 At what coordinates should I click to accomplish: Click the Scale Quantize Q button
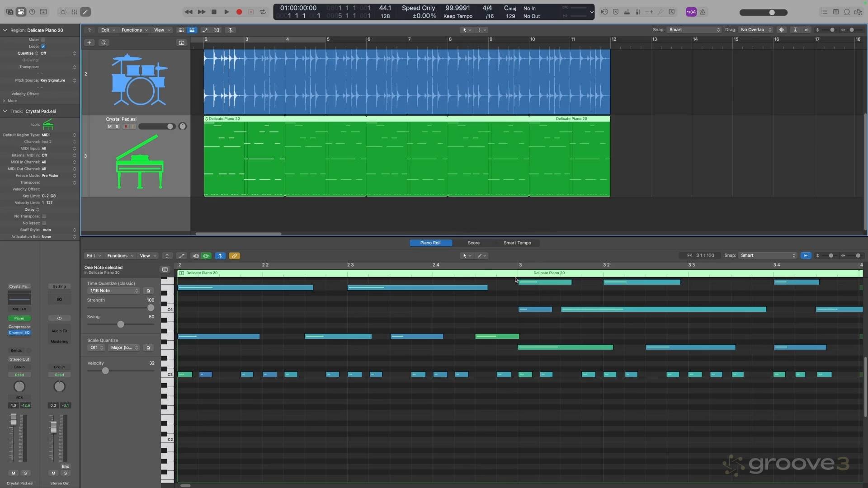(x=148, y=348)
